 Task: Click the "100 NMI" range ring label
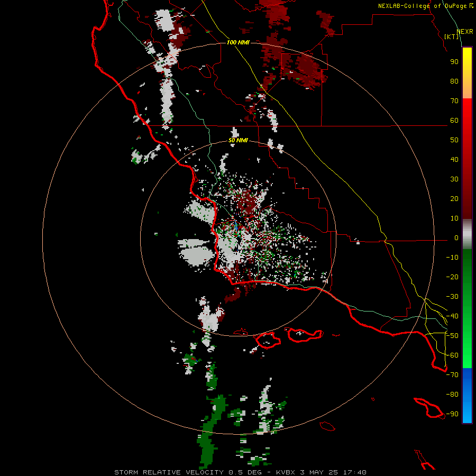(238, 42)
